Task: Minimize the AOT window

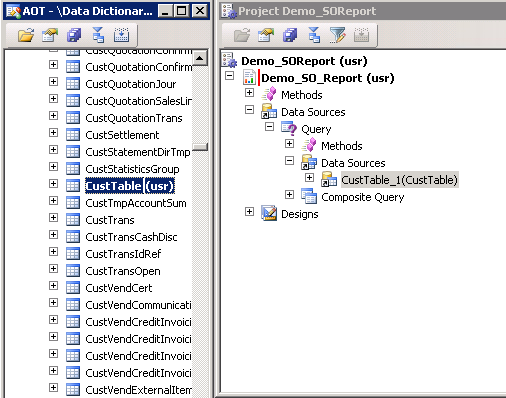Action: click(165, 11)
